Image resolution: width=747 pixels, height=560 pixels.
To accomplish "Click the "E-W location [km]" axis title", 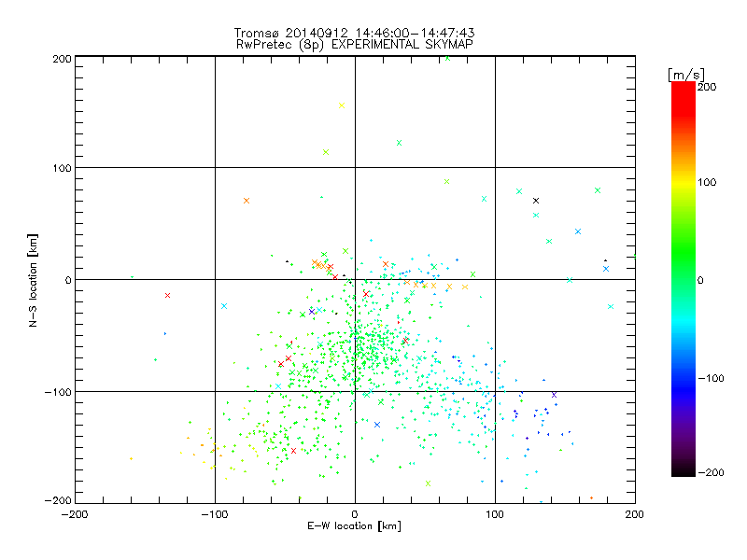I will click(x=354, y=525).
